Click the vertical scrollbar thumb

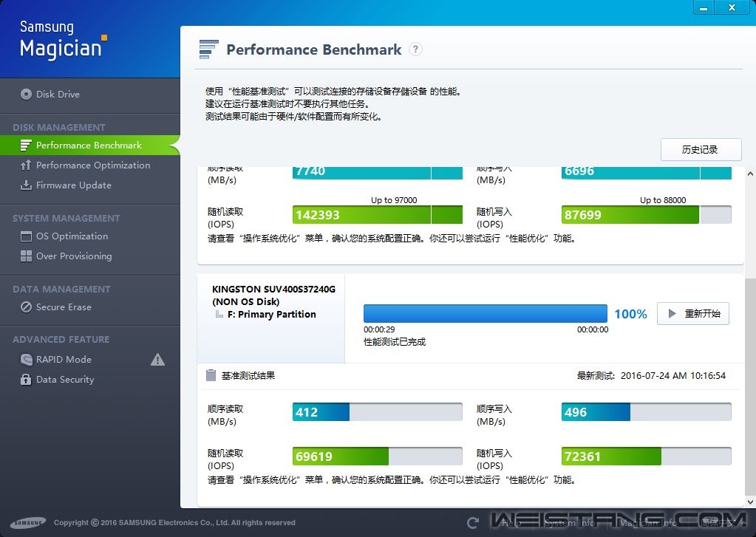pyautogui.click(x=750, y=386)
